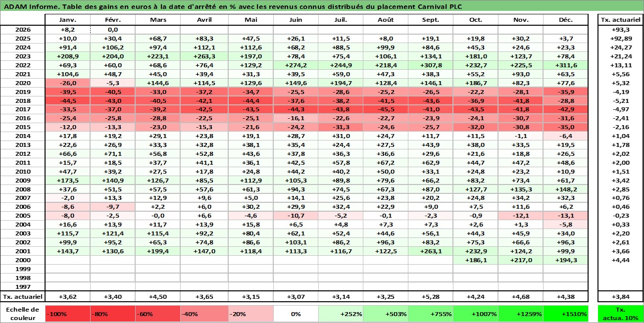Click the 'Echelle de couleur' legend label

pos(23,314)
